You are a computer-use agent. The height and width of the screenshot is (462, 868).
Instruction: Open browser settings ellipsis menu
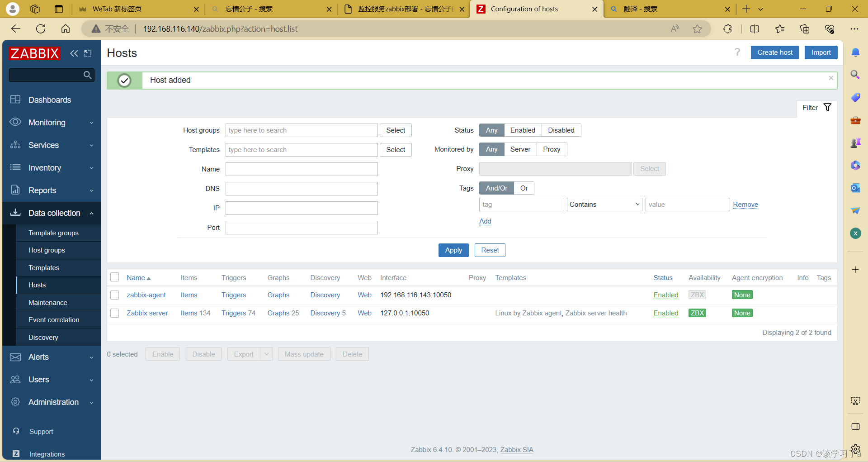[854, 29]
